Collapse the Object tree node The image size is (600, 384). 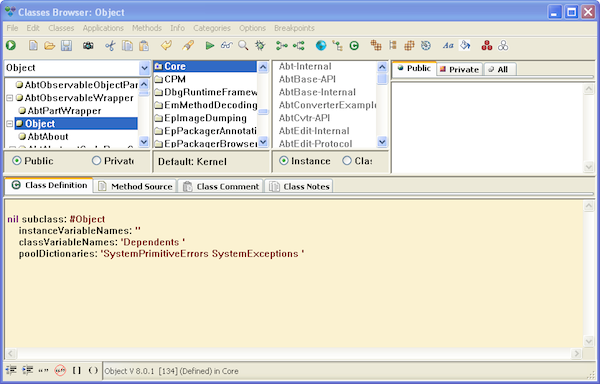tap(10, 124)
